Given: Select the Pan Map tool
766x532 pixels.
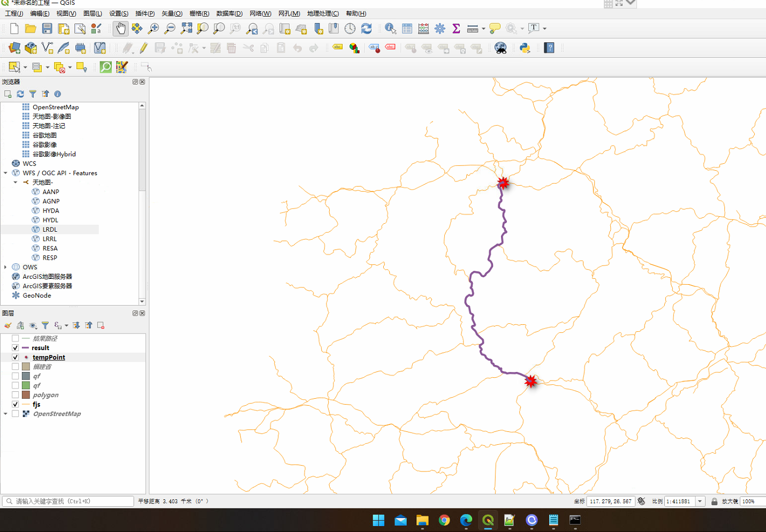Looking at the screenshot, I should [x=120, y=28].
